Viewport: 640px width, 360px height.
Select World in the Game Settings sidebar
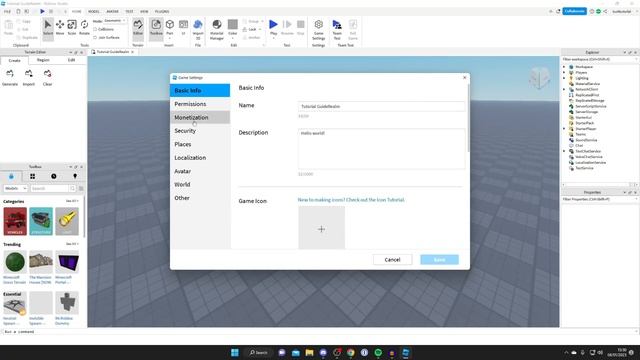coord(200,184)
